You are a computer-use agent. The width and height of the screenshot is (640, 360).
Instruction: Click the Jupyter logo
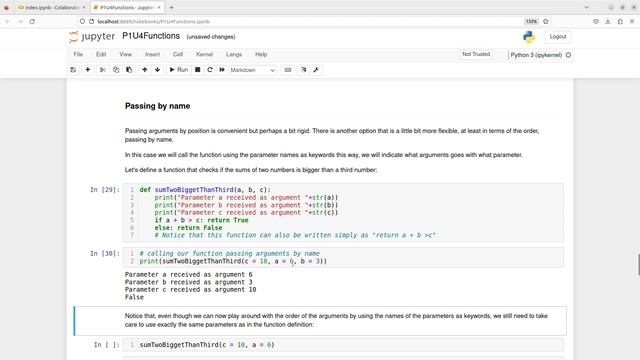click(x=92, y=37)
